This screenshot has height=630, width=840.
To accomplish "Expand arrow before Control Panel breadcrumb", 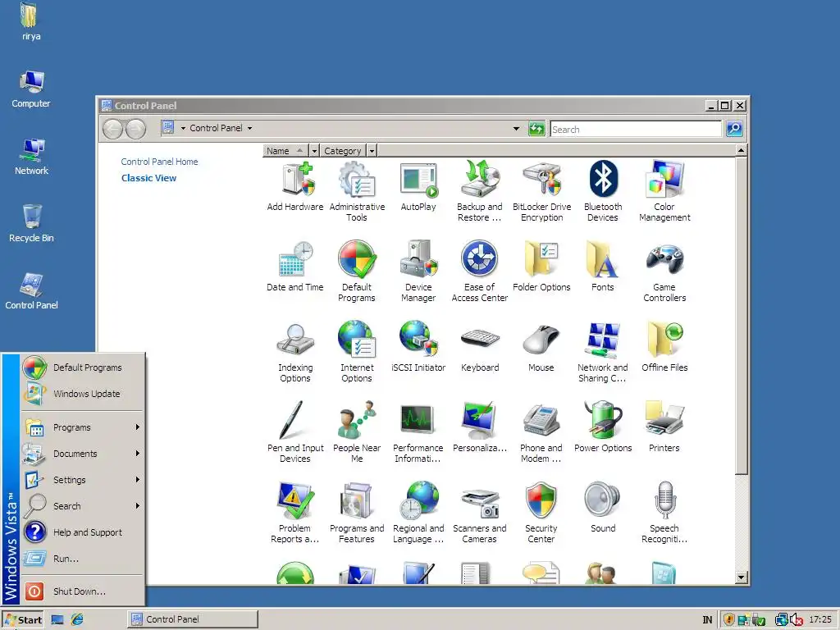I will [183, 129].
